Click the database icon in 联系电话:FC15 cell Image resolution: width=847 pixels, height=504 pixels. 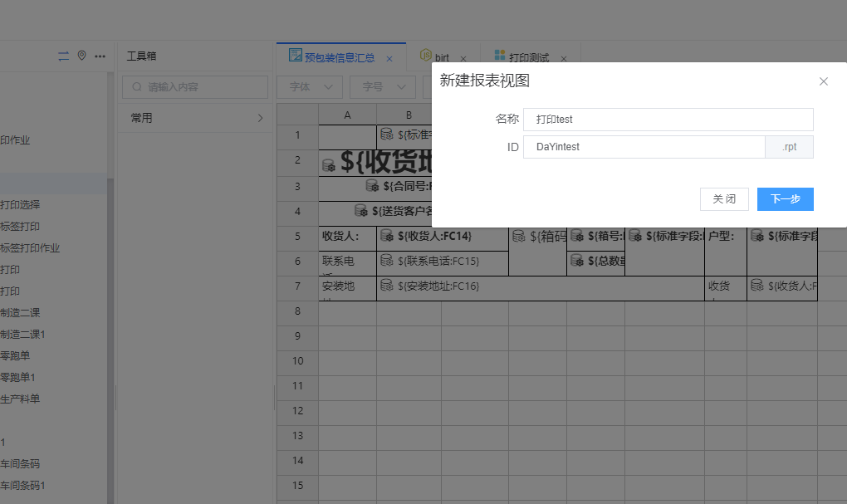coord(386,262)
